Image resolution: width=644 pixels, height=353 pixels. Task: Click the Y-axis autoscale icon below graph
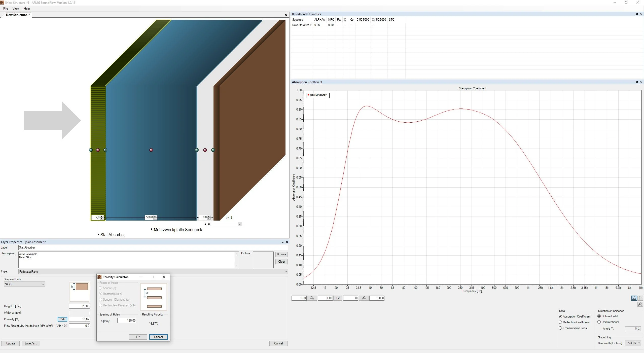(x=312, y=298)
